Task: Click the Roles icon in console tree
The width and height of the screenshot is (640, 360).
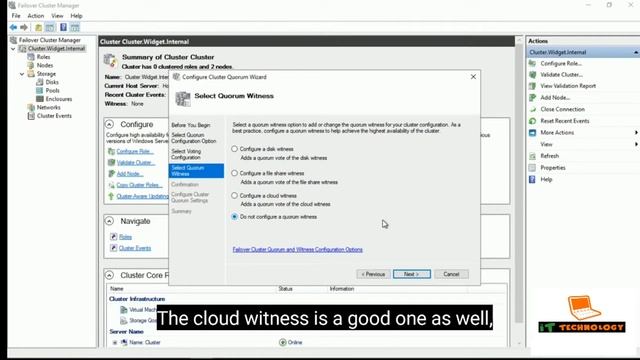Action: (x=31, y=57)
